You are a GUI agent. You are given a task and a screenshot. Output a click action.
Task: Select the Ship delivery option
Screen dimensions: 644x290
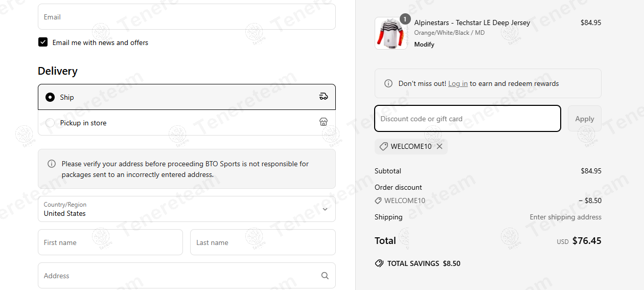pyautogui.click(x=50, y=97)
